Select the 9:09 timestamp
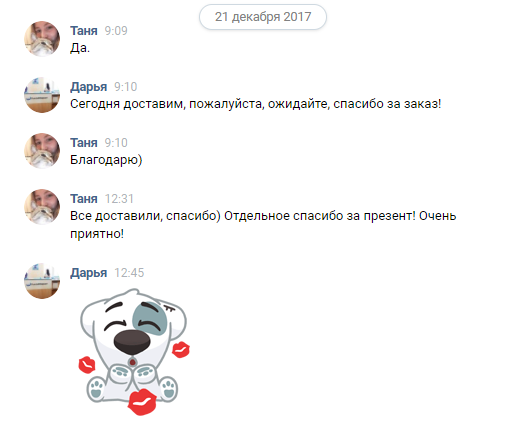 tap(116, 31)
